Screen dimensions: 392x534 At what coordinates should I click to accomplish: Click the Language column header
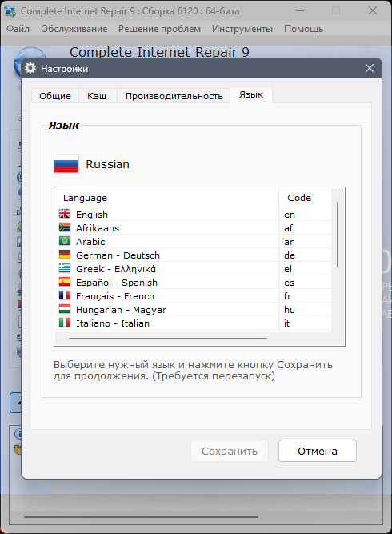[167, 198]
